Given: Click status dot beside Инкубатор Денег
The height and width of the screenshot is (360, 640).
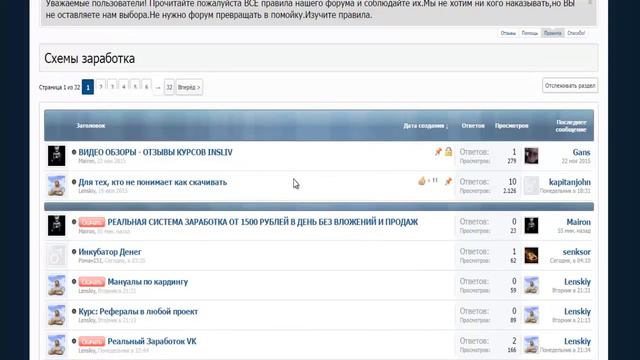Looking at the screenshot, I should (x=74, y=251).
